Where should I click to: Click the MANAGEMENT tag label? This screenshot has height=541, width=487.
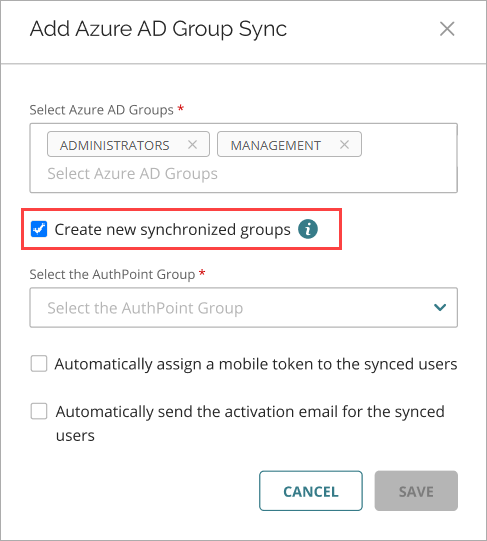click(275, 145)
